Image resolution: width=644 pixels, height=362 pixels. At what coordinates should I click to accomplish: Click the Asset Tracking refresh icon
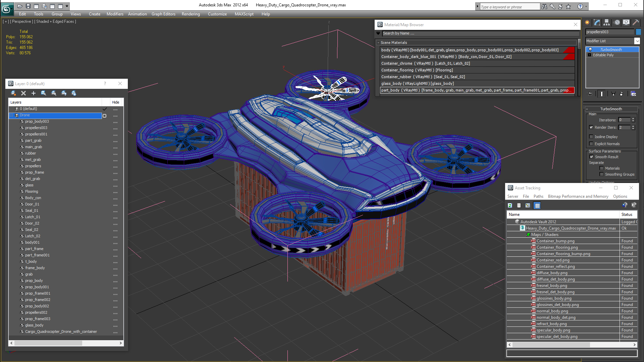pos(511,205)
